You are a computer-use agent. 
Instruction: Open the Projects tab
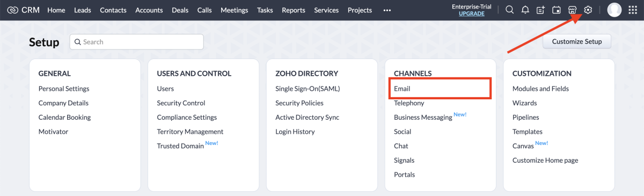coord(360,10)
